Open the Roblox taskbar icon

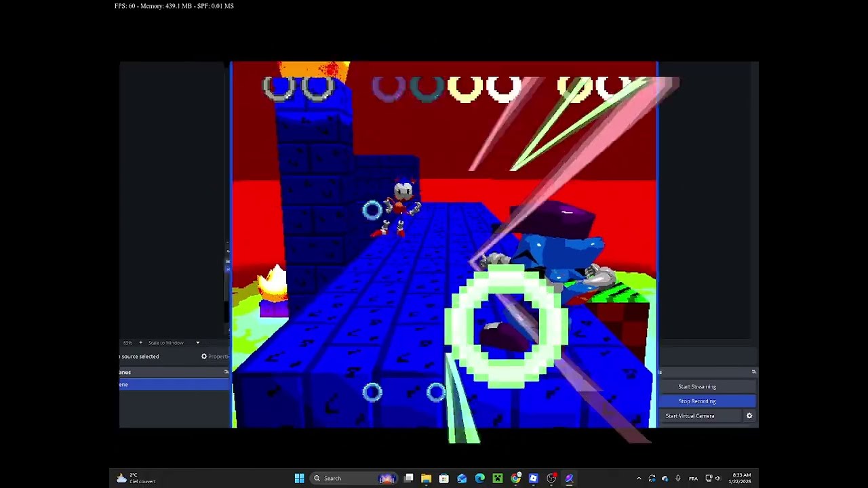(x=534, y=479)
